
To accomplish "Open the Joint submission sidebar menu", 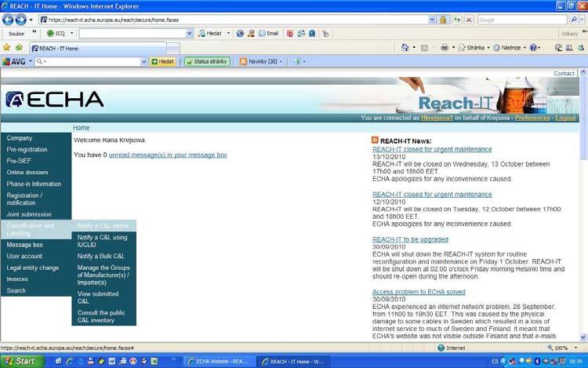I will click(x=36, y=214).
